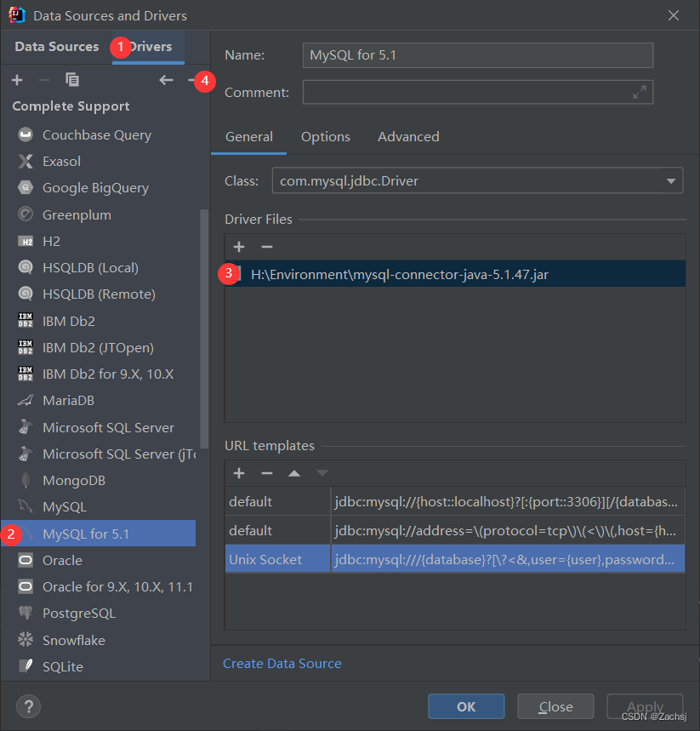Confirm with the OK button
This screenshot has height=731, width=700.
coord(466,707)
